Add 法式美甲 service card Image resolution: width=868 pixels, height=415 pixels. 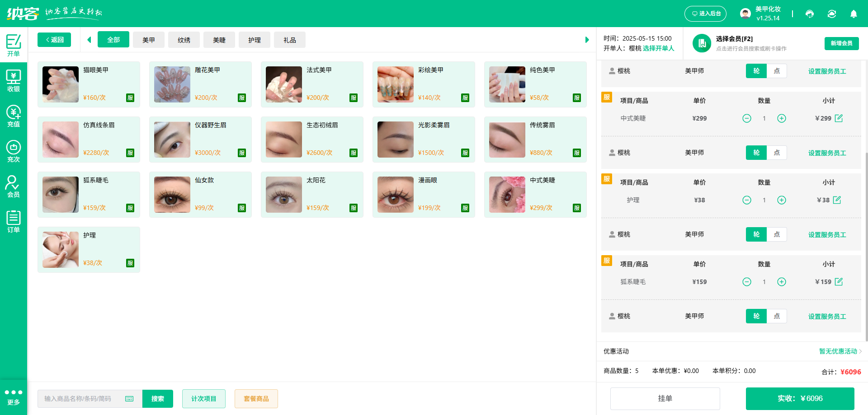tap(312, 84)
